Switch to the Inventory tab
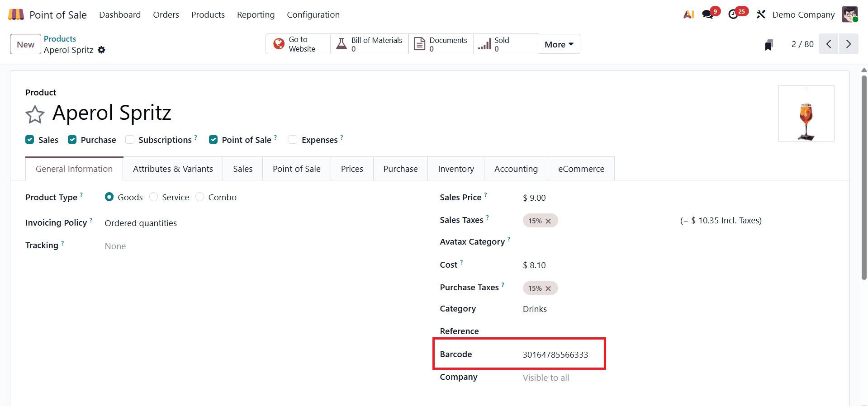 click(x=456, y=169)
